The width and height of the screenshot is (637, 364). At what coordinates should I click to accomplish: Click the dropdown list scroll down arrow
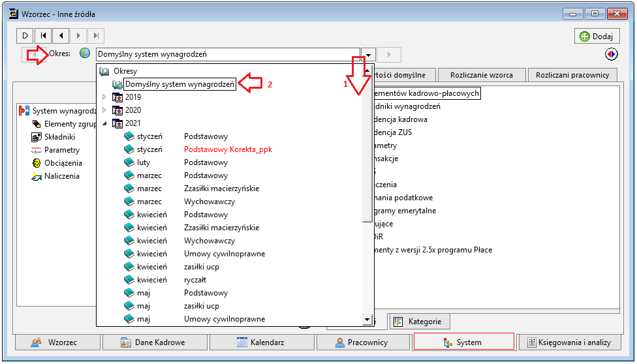point(367,320)
